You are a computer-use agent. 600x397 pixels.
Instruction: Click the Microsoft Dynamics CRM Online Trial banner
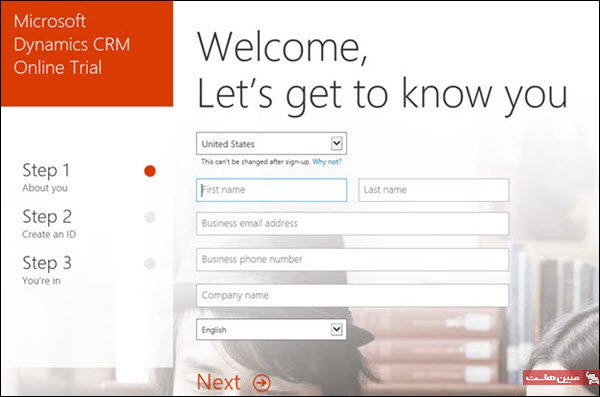coord(87,54)
